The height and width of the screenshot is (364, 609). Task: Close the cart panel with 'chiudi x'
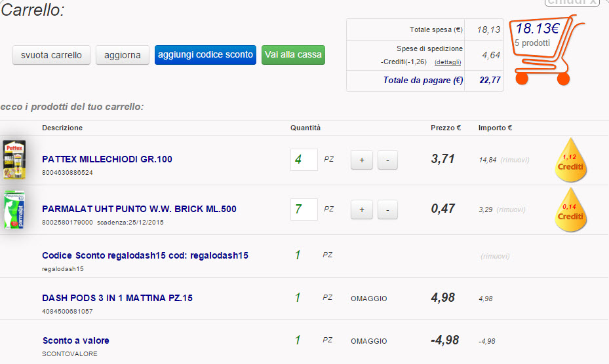coord(572,3)
